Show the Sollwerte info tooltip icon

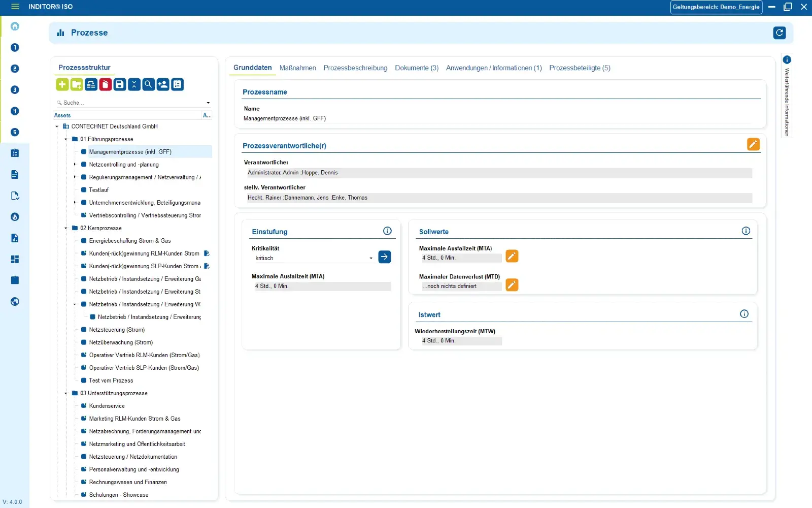[x=746, y=231]
